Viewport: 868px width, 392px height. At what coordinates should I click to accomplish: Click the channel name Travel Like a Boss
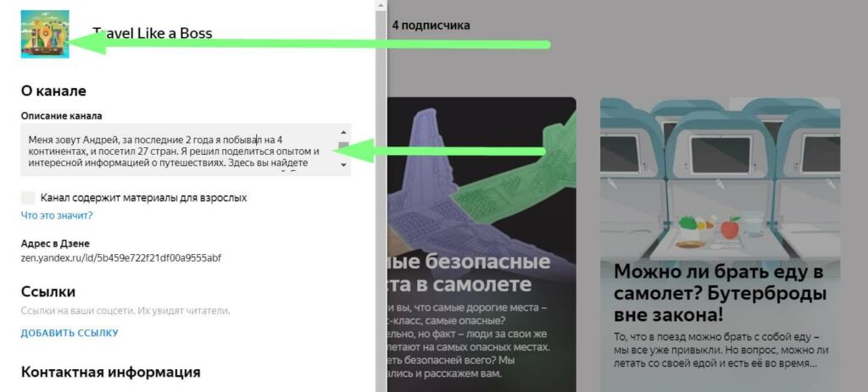point(153,33)
